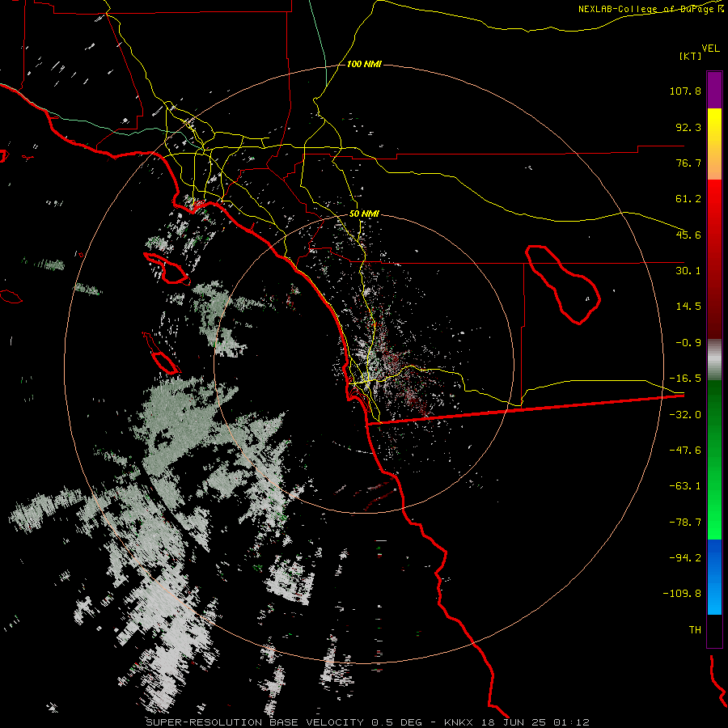
Task: Click the -94.2 velocity scale value
Action: point(685,558)
